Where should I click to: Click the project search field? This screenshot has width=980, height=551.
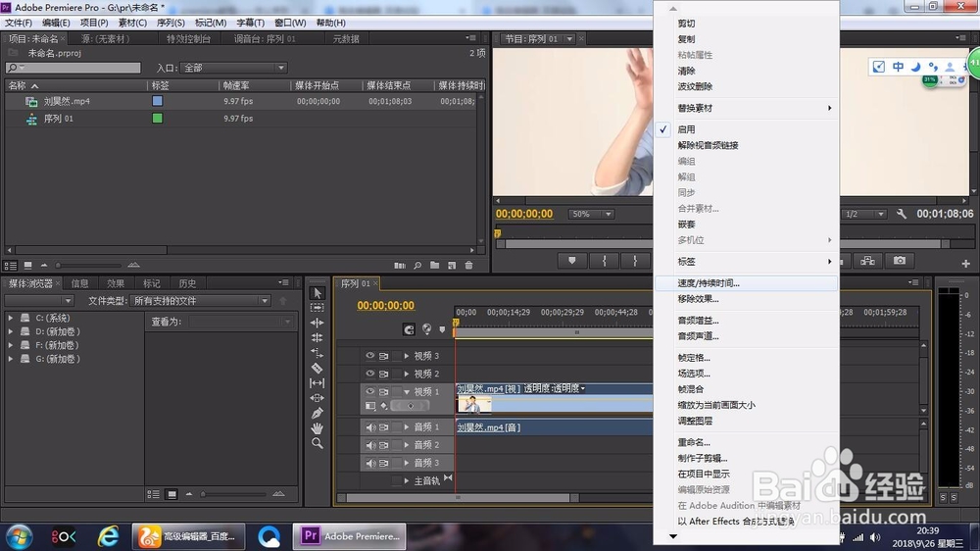click(x=73, y=68)
